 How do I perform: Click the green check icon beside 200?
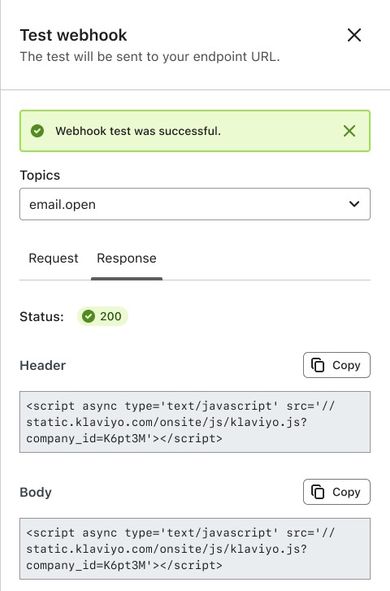(89, 316)
